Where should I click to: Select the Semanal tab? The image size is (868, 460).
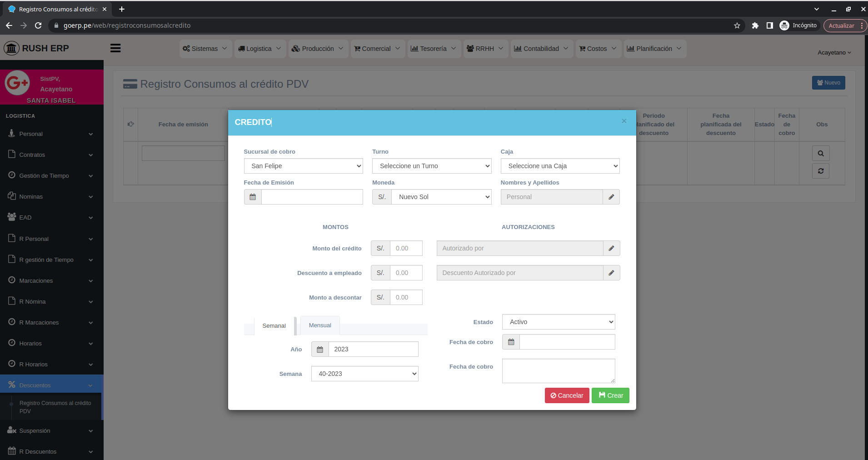(274, 326)
